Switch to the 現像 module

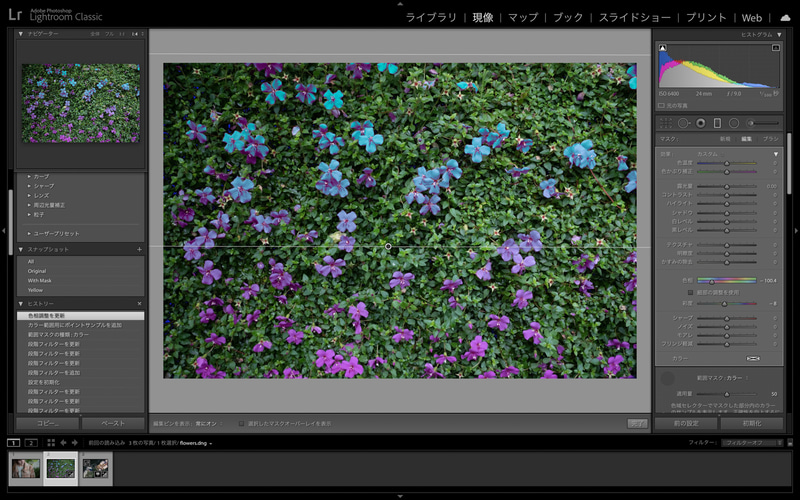[483, 18]
